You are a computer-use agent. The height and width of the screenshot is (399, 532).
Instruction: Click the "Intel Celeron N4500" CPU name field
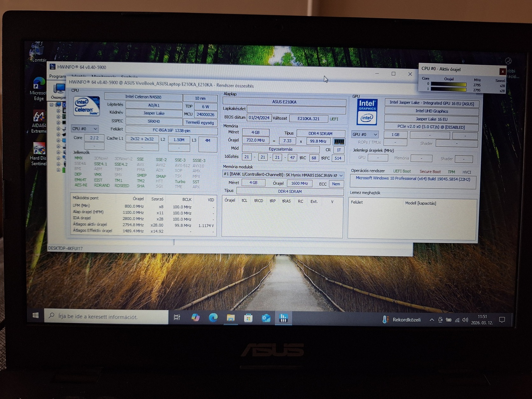[x=143, y=97]
